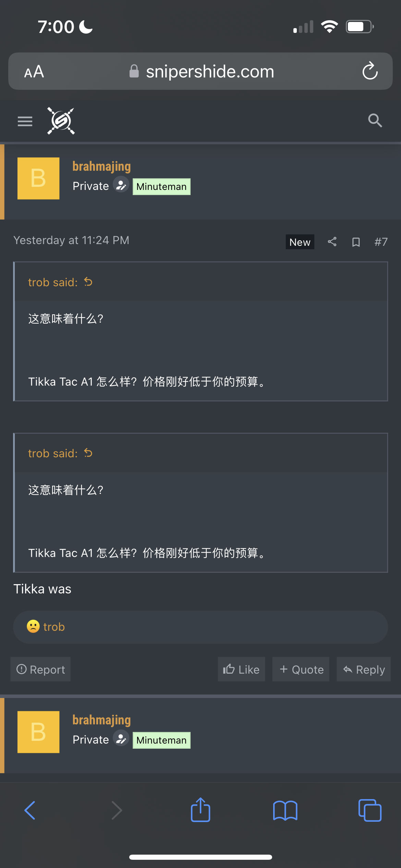401x868 pixels.
Task: Open the forum search icon
Action: click(x=375, y=121)
